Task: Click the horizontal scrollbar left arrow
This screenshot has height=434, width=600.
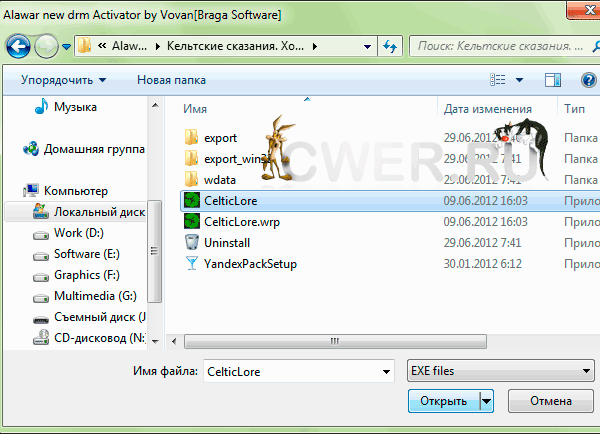Action: 174,341
